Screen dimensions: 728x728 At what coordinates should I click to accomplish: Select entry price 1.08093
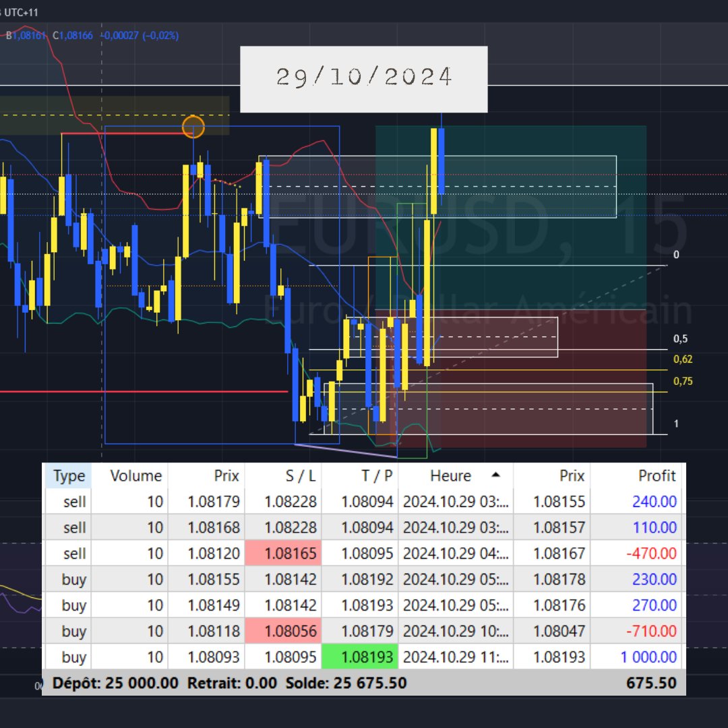214,657
